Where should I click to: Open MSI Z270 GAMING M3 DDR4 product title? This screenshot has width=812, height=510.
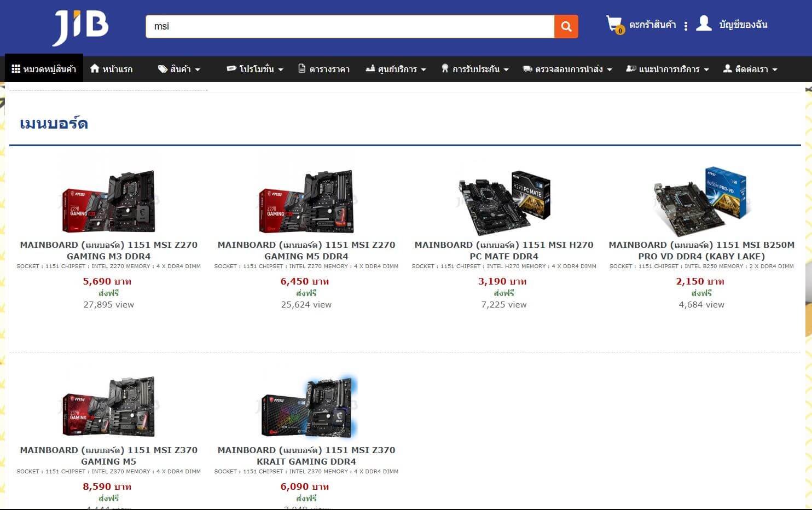[x=109, y=251]
